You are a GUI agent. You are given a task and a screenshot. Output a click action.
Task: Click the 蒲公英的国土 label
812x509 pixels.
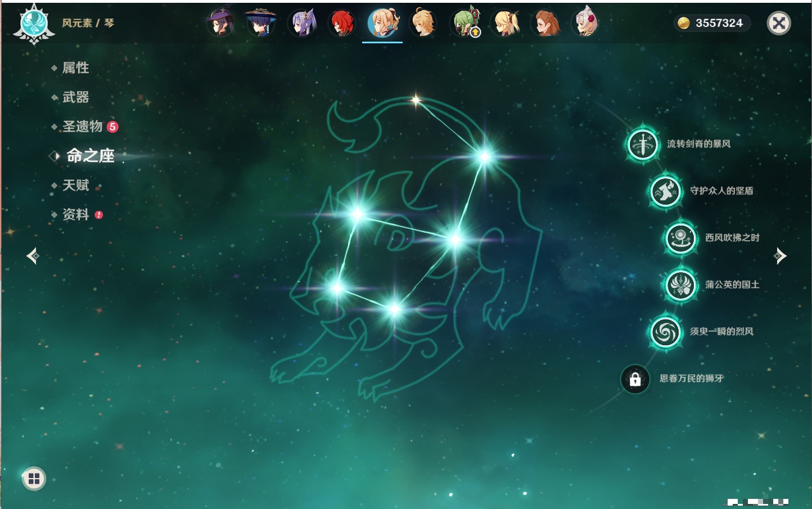(x=733, y=285)
